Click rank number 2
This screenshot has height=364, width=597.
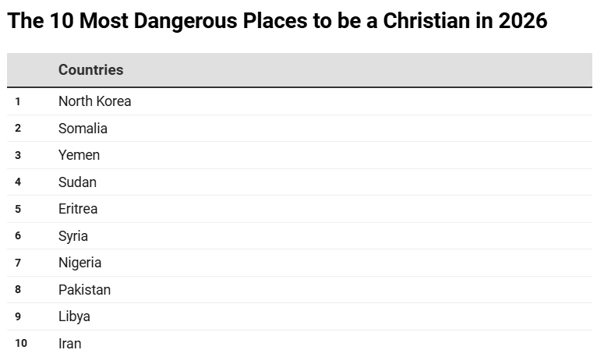pos(18,129)
